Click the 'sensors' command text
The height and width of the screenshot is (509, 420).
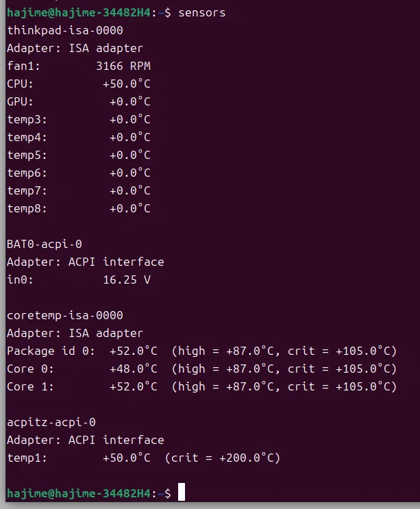click(202, 12)
